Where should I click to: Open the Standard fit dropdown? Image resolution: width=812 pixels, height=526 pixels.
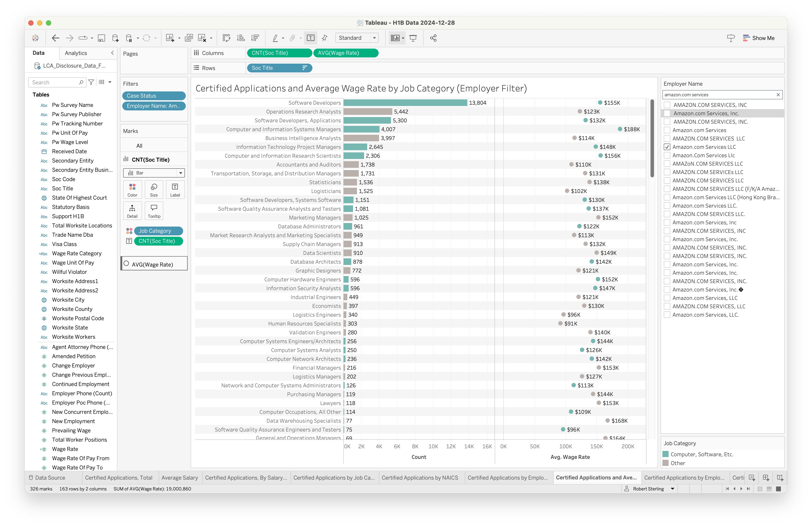[x=357, y=38]
